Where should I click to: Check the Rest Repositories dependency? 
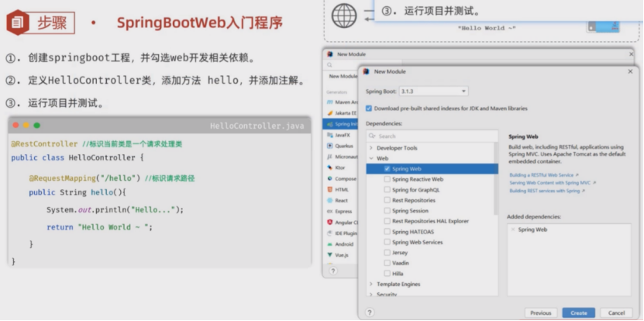(387, 200)
